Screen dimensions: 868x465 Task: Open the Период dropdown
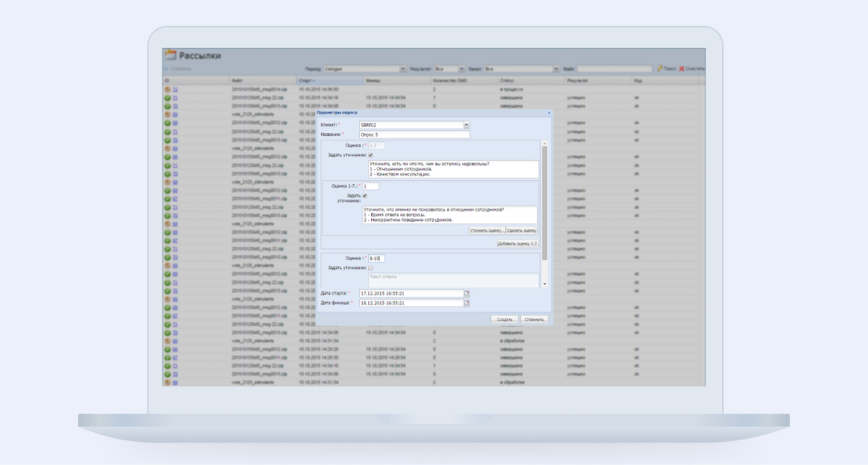(403, 69)
